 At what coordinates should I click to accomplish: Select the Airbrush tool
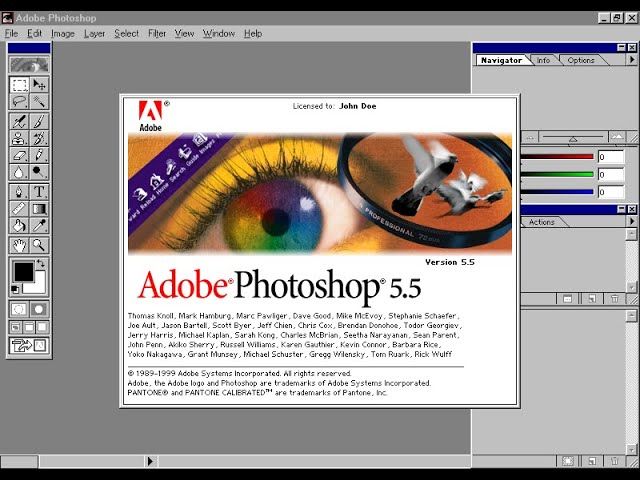click(19, 121)
